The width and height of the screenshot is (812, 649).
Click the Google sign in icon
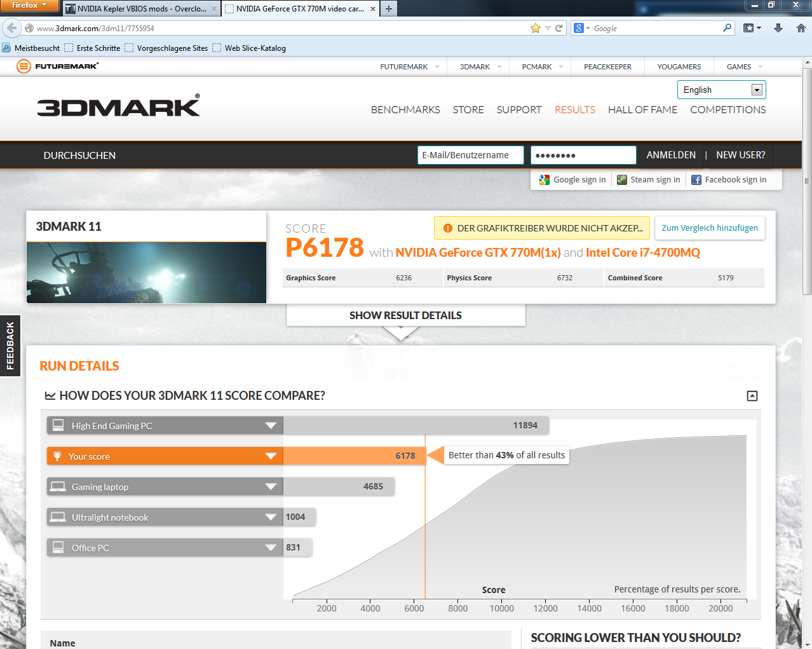pyautogui.click(x=545, y=180)
